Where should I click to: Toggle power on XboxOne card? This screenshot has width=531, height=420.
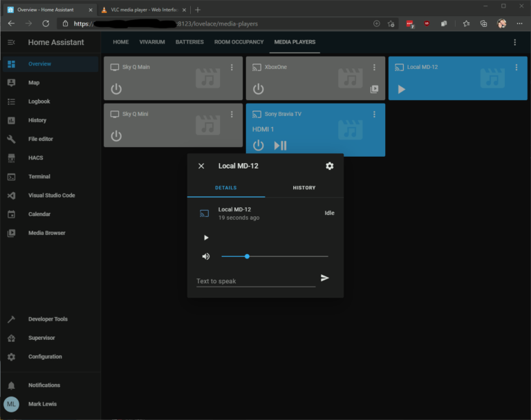[258, 89]
